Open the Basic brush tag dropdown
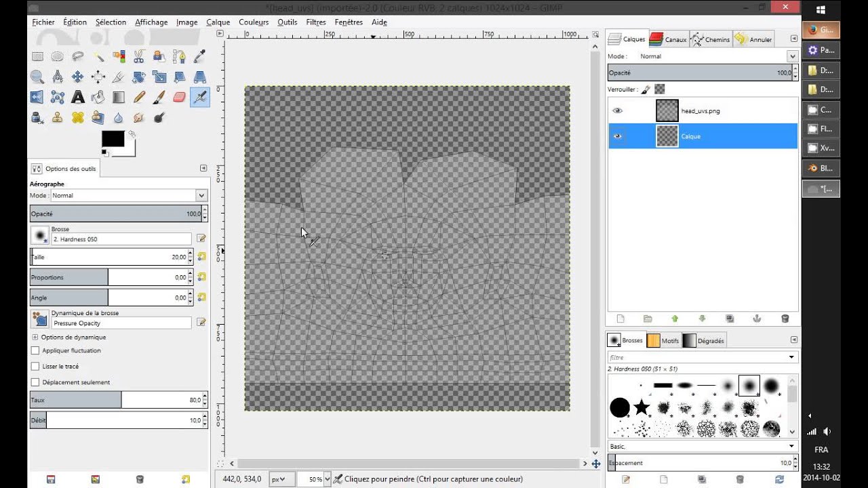Screen dimensions: 868x488 703,446
